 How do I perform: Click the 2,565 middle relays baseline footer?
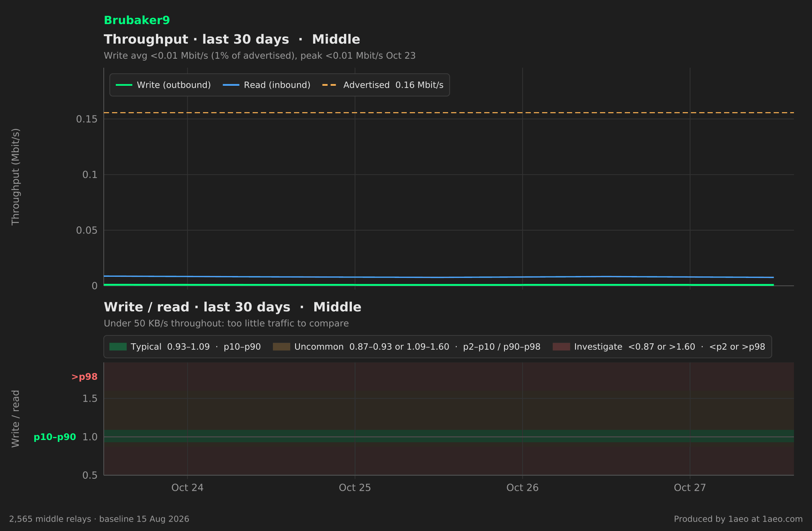[x=99, y=519]
